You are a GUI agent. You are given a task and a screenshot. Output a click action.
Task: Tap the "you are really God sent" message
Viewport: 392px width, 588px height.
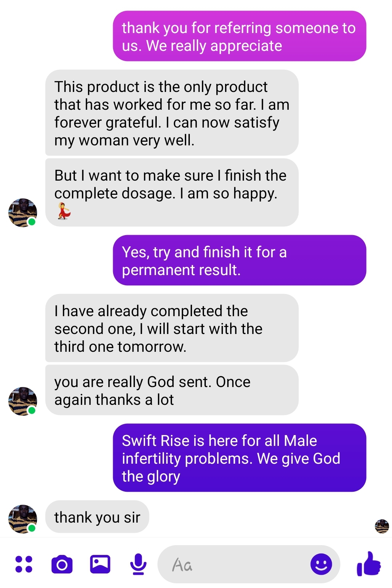172,391
